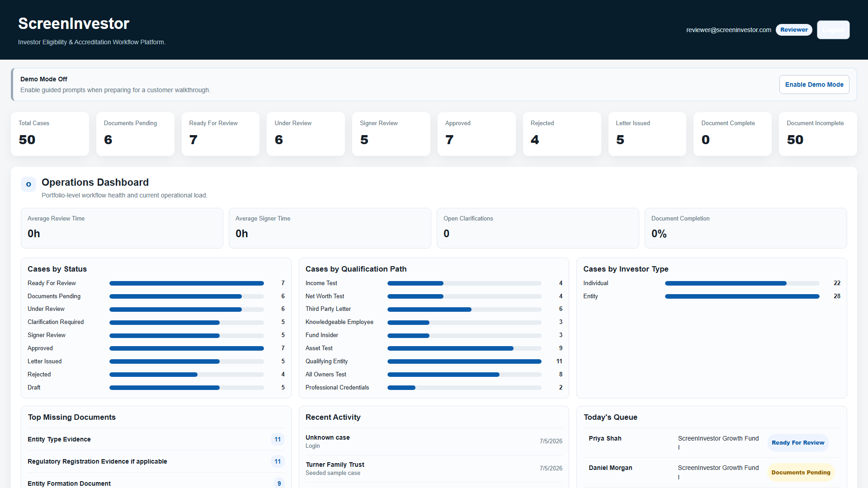The image size is (868, 488).
Task: Click the Logout button
Action: (833, 30)
